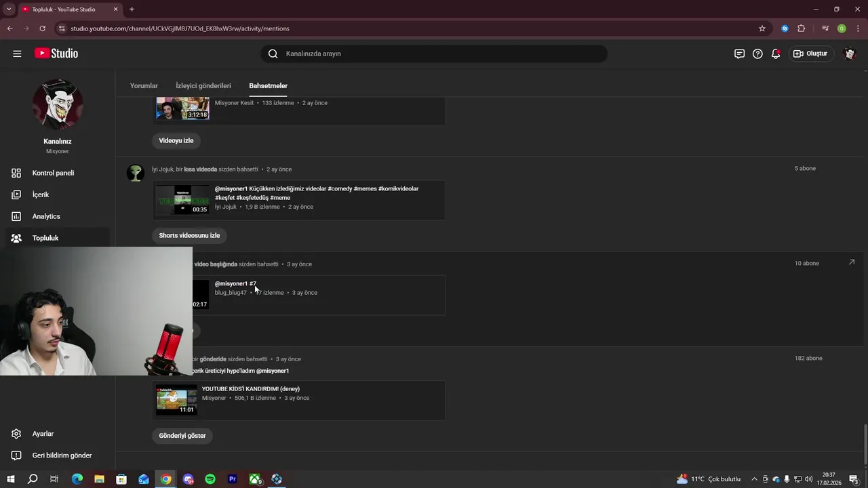Click the "182 abone" subscriber count

808,358
